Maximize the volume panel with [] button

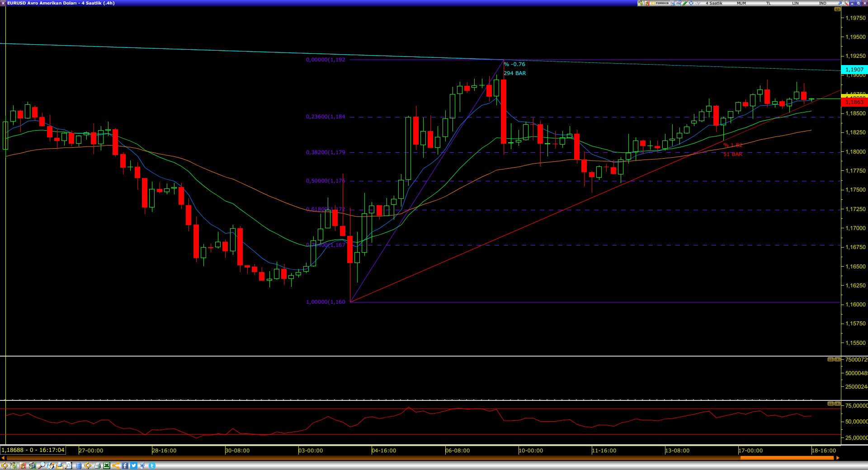pyautogui.click(x=830, y=359)
